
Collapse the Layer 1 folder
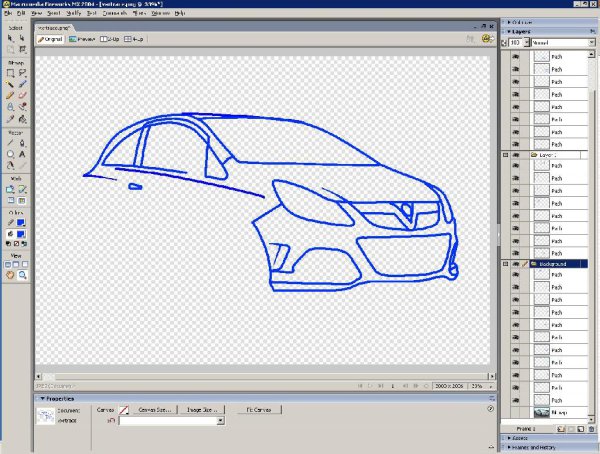pos(507,156)
